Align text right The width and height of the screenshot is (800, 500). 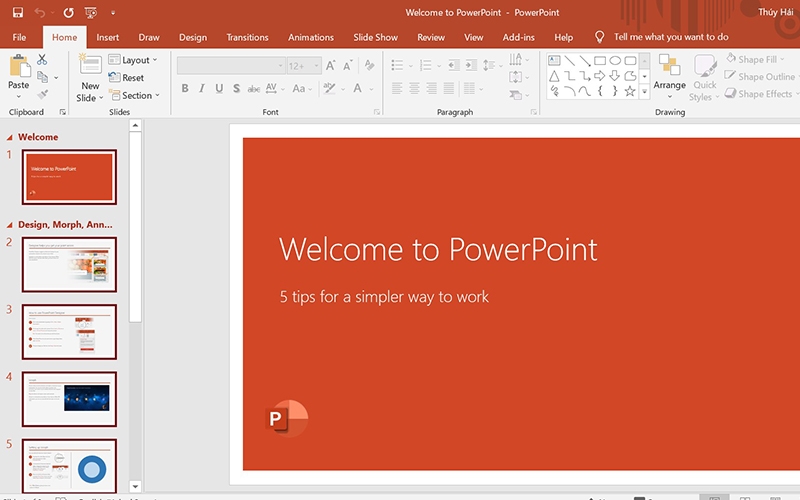432,88
